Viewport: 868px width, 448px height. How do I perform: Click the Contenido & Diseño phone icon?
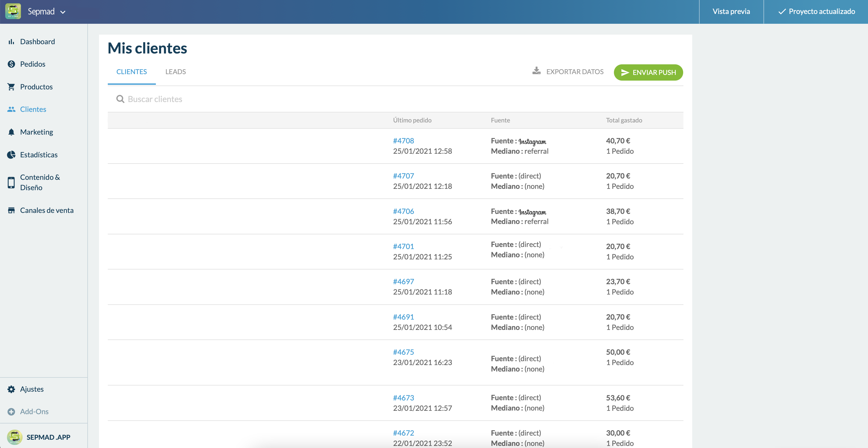(x=11, y=182)
